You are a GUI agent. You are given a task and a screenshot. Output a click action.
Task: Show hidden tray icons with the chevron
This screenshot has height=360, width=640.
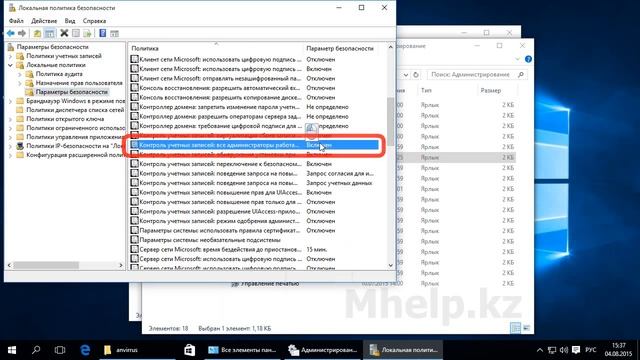point(540,350)
